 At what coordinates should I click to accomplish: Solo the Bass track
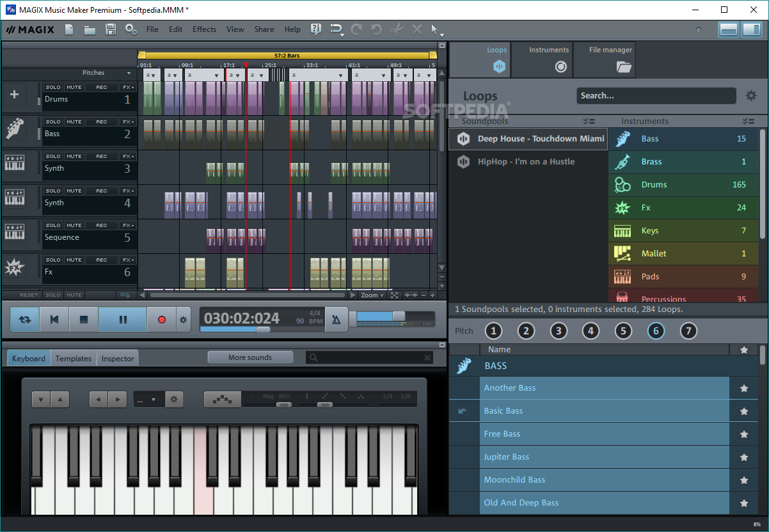(x=54, y=121)
